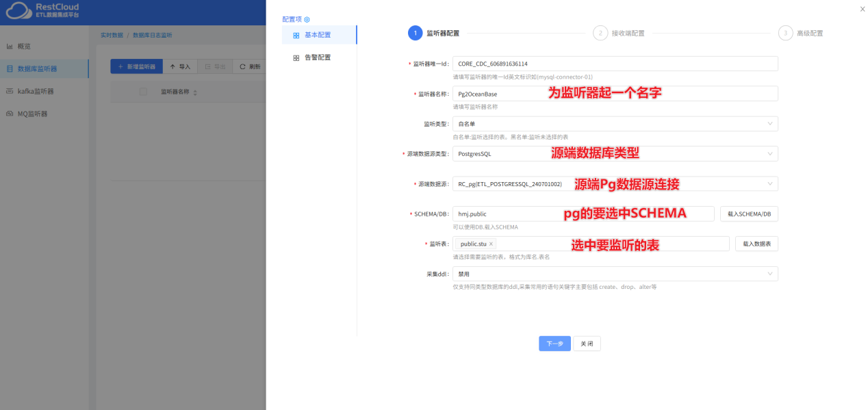Viewport: 868px width, 410px height.
Task: Open the 采集ddl 禁用 dropdown
Action: [x=615, y=274]
